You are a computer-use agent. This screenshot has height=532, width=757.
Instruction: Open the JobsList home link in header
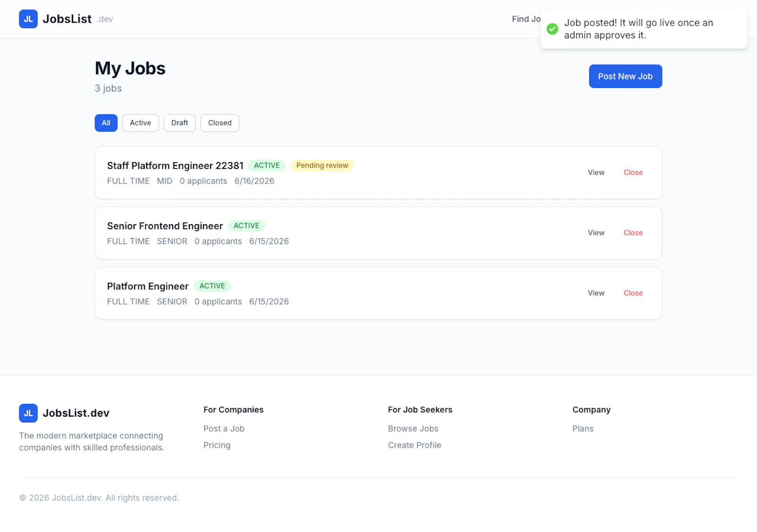tap(66, 19)
